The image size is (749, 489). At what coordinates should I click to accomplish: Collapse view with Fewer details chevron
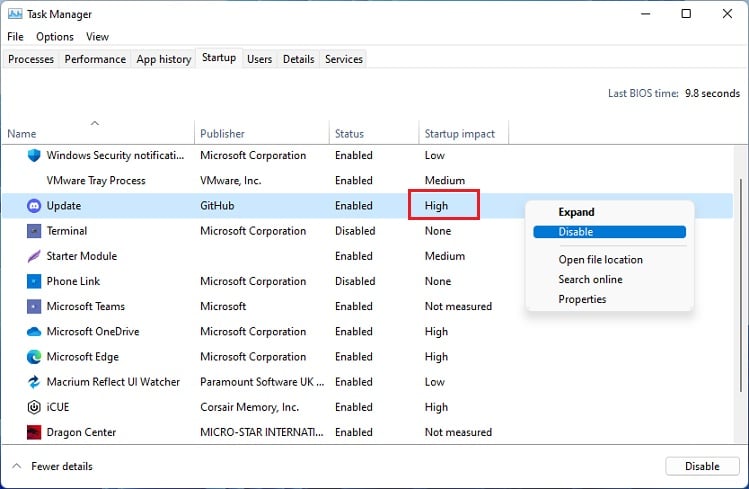pos(17,466)
